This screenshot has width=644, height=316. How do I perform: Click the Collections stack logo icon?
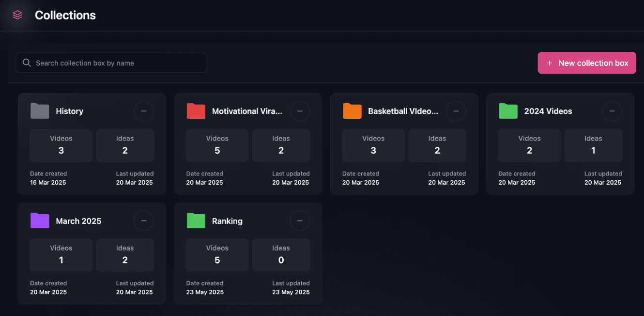coord(17,15)
